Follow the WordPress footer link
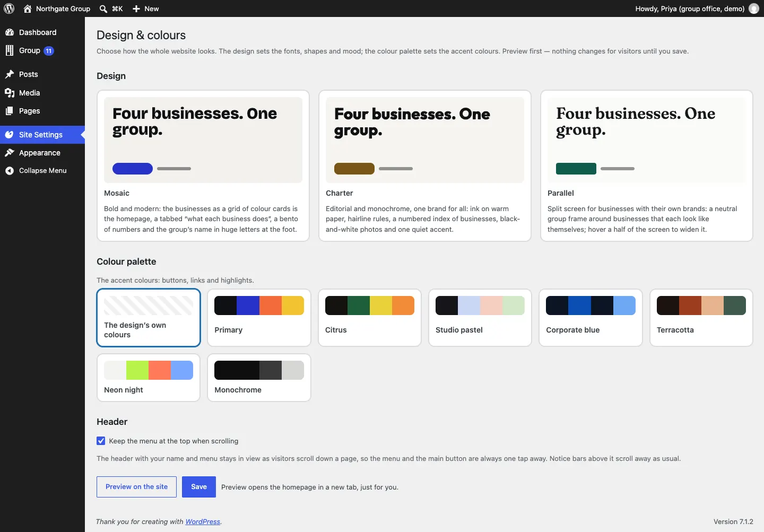This screenshot has width=764, height=532. [203, 522]
